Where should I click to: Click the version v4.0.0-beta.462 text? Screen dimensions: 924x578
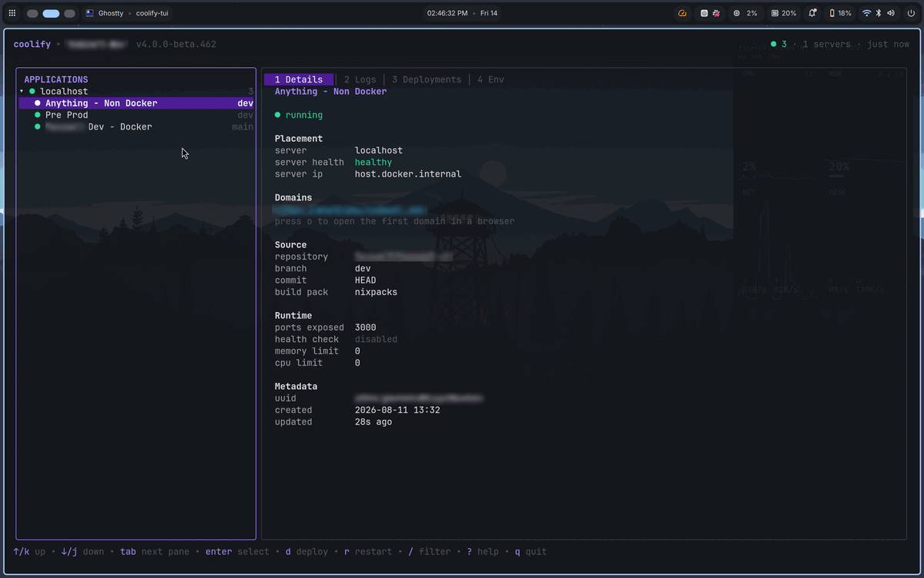(176, 45)
